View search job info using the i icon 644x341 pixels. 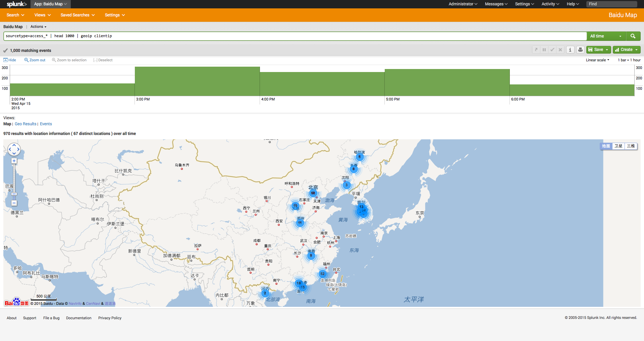[x=570, y=50]
